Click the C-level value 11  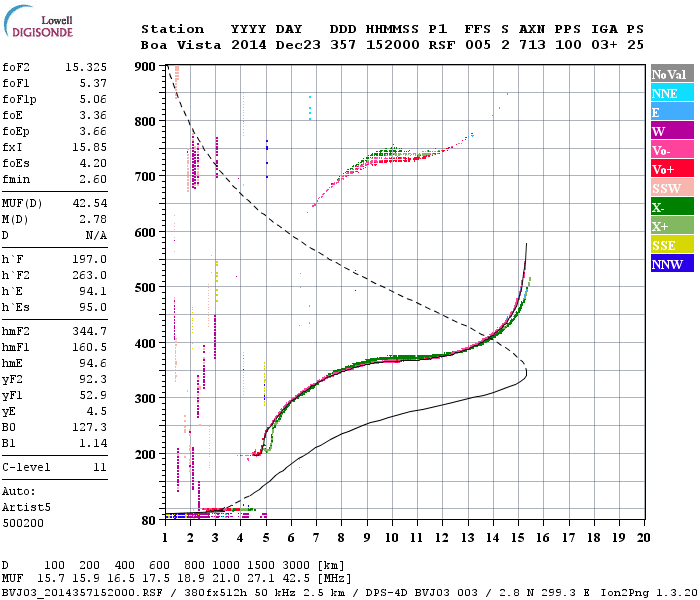click(x=100, y=468)
